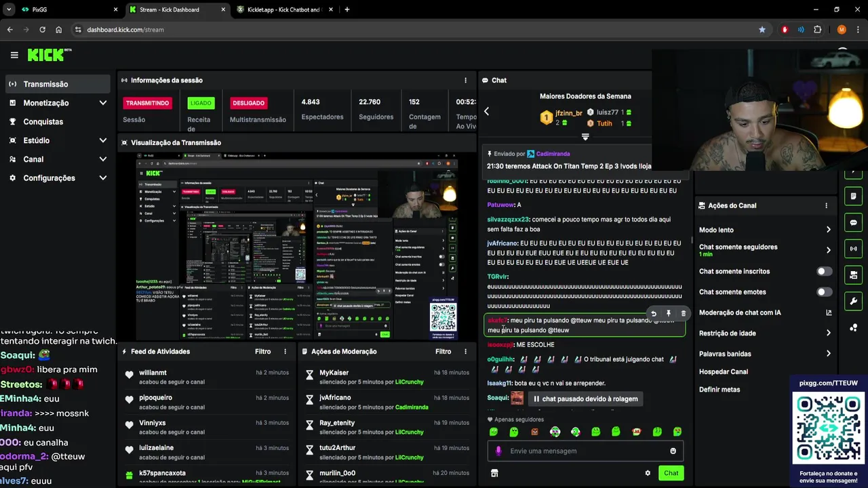Toggle Chat somente inscritos switch
This screenshot has height=488, width=868.
(x=824, y=271)
